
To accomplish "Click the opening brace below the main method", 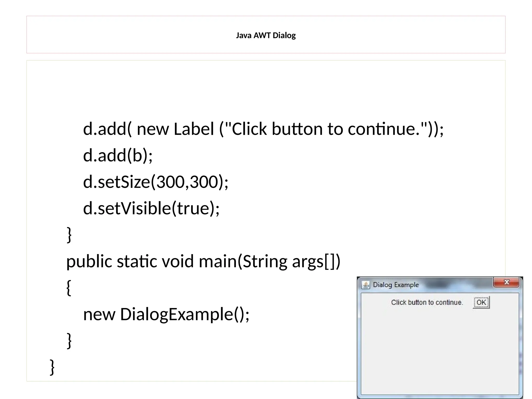I will tap(69, 288).
